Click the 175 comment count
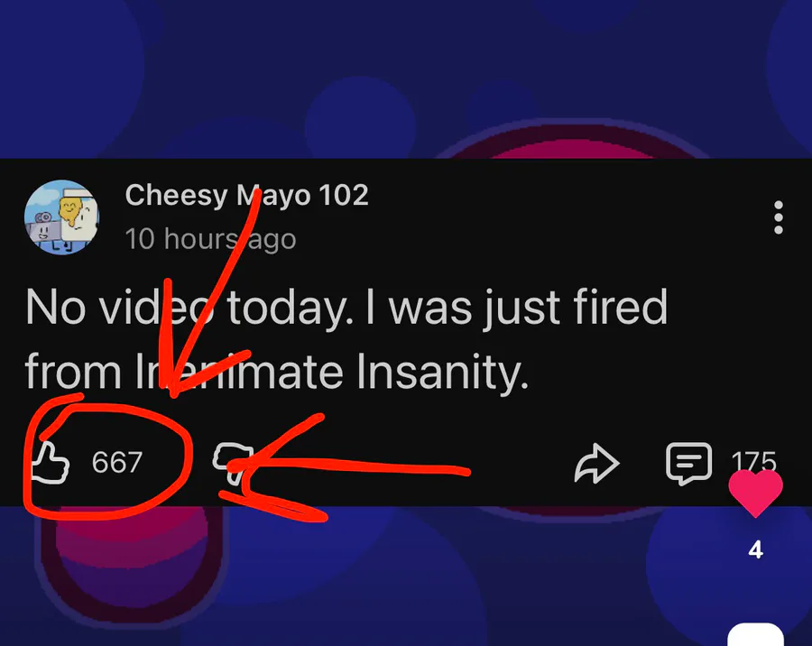Image resolution: width=812 pixels, height=646 pixels. (753, 461)
